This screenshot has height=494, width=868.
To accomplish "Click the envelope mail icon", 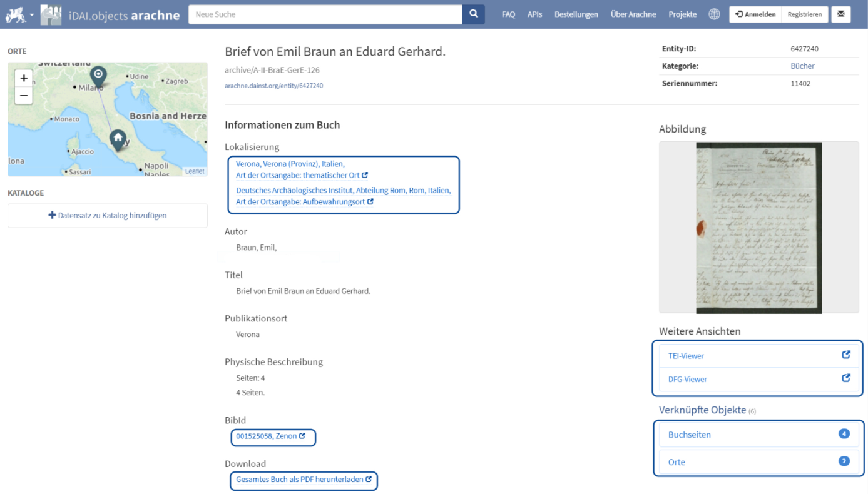I will click(x=840, y=14).
